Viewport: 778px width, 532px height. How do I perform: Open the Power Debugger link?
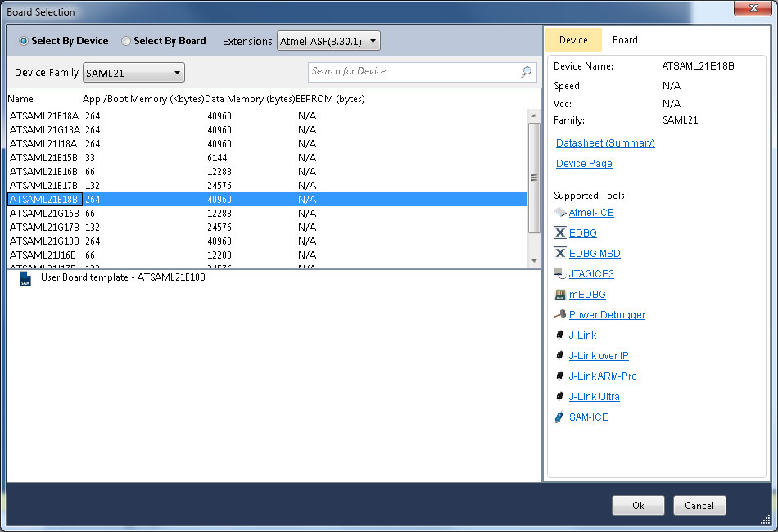tap(608, 315)
